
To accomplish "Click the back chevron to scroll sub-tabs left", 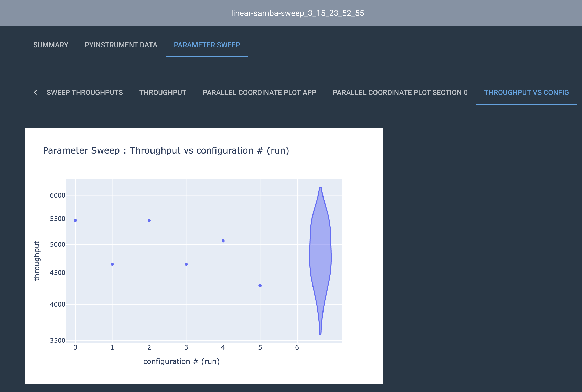I will tap(36, 92).
